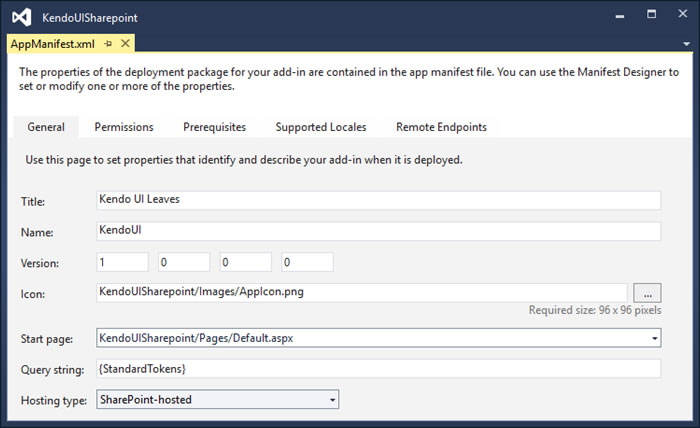Click the Icon path text field
This screenshot has width=700, height=428.
[x=362, y=293]
